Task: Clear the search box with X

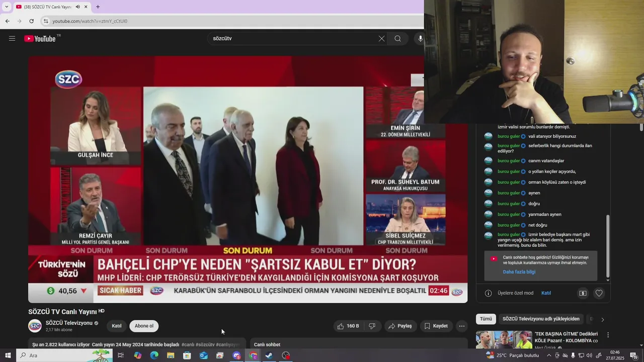Action: [381, 39]
